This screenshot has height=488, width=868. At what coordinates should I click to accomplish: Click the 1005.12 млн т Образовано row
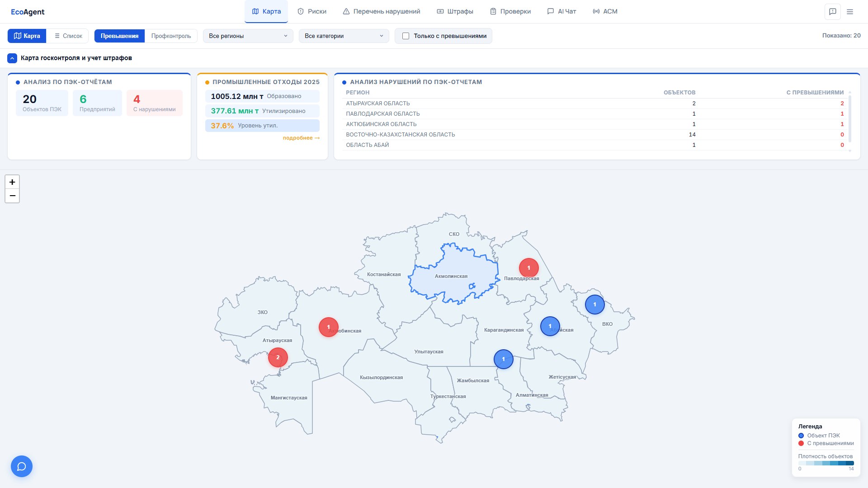(262, 96)
